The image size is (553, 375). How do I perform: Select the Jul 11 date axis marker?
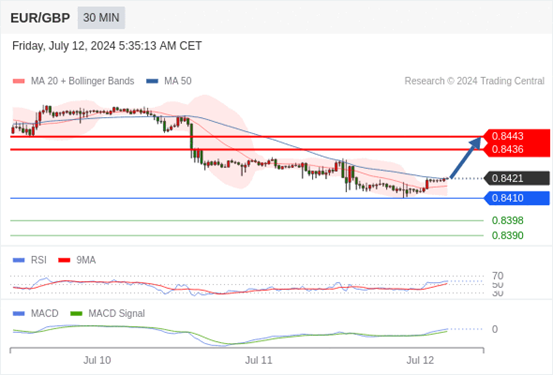pos(259,361)
